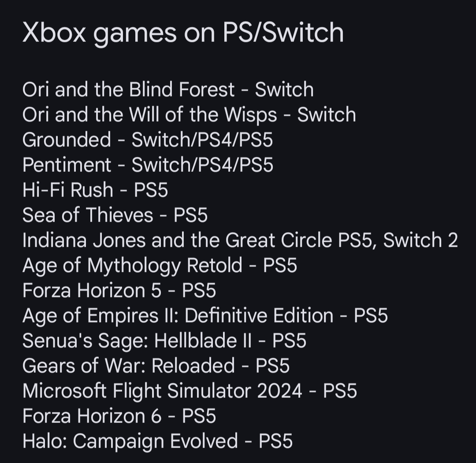Select the Ori and the Blind Forest line
Screen dimensions: 476x463
(167, 90)
